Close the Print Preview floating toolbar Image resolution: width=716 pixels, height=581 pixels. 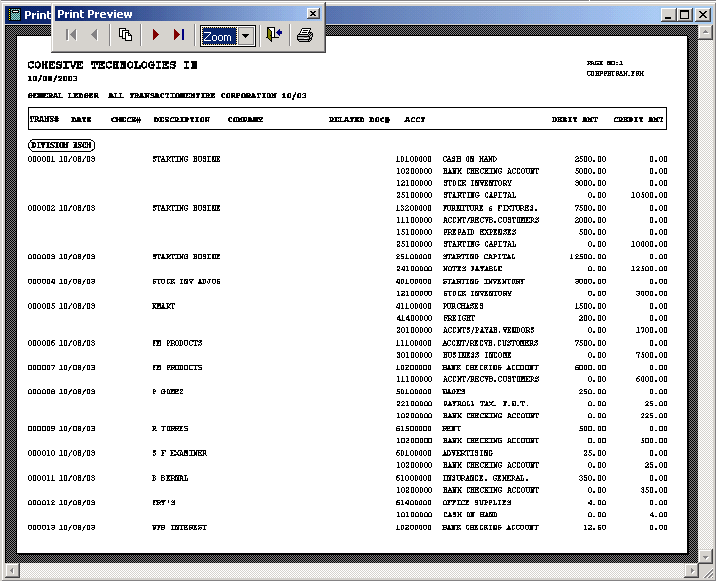coord(313,14)
